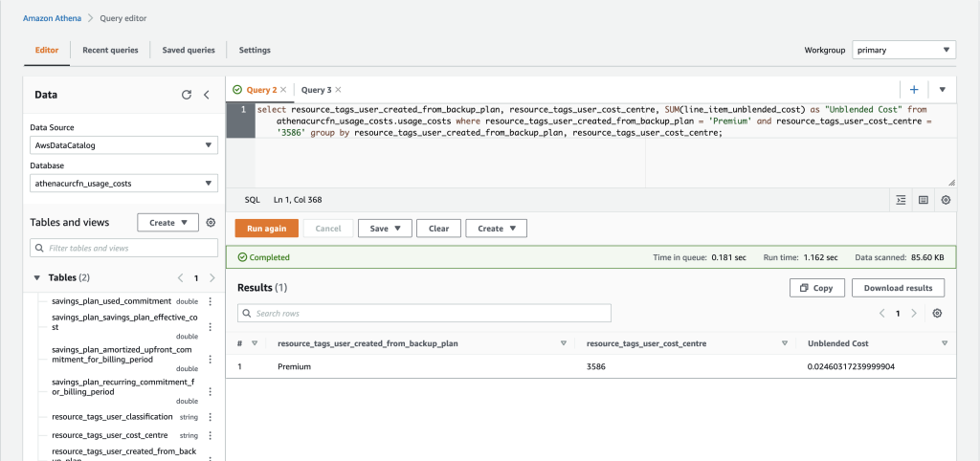Open the Recent queries tab
The height and width of the screenshot is (461, 980).
tap(110, 50)
